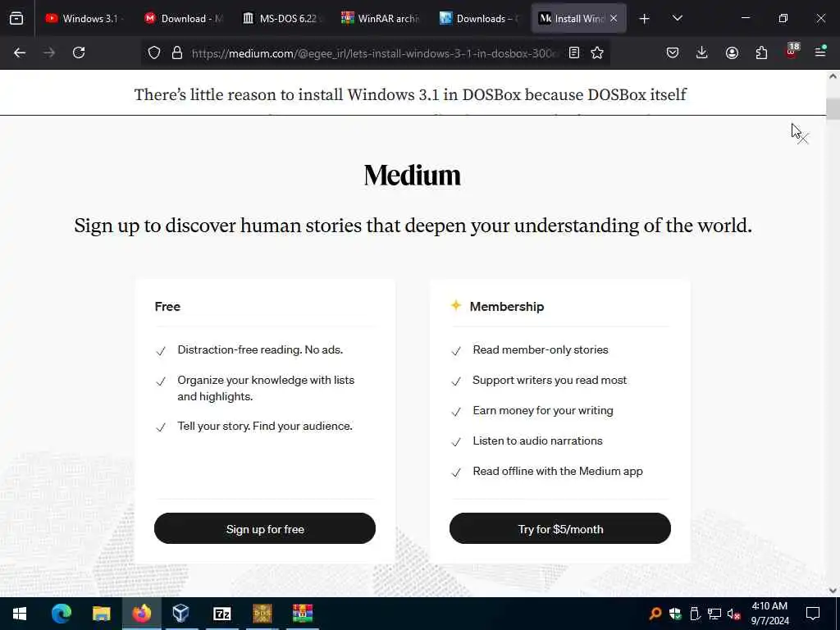This screenshot has height=630, width=840.
Task: Click 'Earn money for your writing' text
Action: pyautogui.click(x=543, y=410)
